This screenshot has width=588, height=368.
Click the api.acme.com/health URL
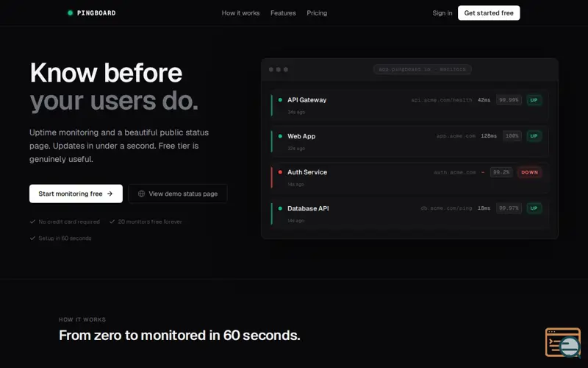(x=442, y=100)
